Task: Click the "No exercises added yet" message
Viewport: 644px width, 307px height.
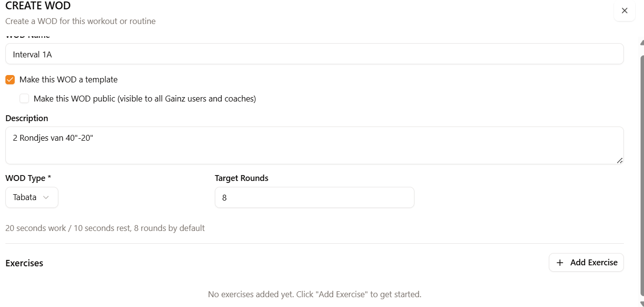Action: click(314, 294)
